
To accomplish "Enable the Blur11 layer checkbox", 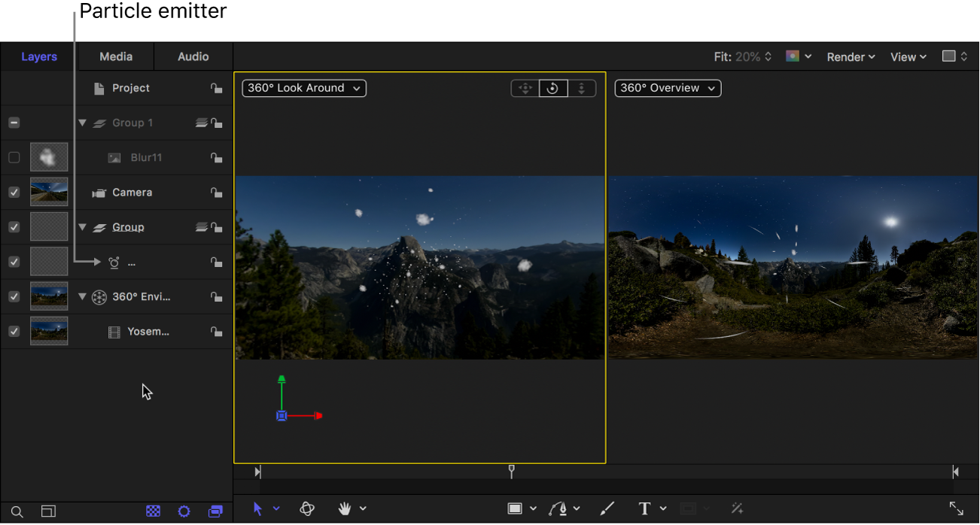I will click(14, 156).
